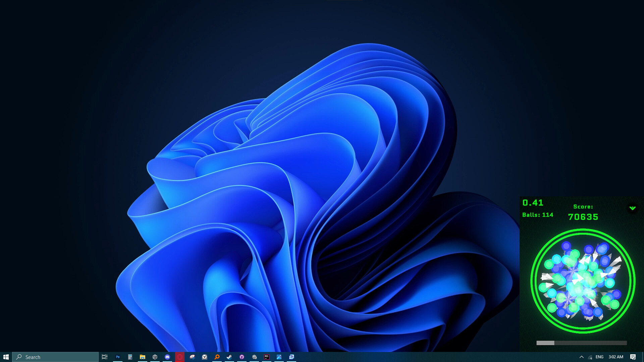This screenshot has height=362, width=644.
Task: Expand hidden icons in the system tray
Action: (582, 357)
